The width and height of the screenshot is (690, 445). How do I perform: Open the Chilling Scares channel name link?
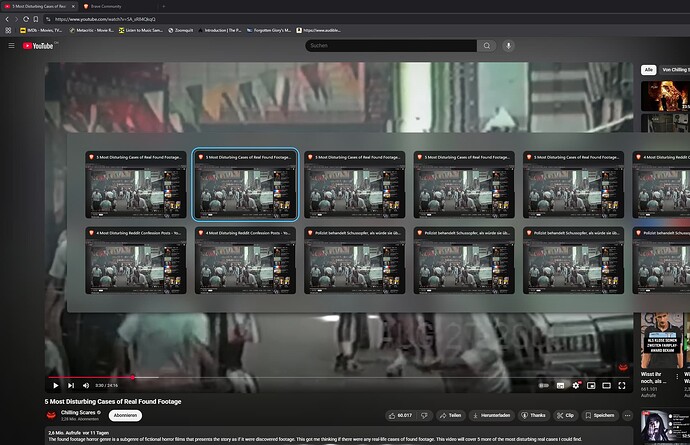78,412
